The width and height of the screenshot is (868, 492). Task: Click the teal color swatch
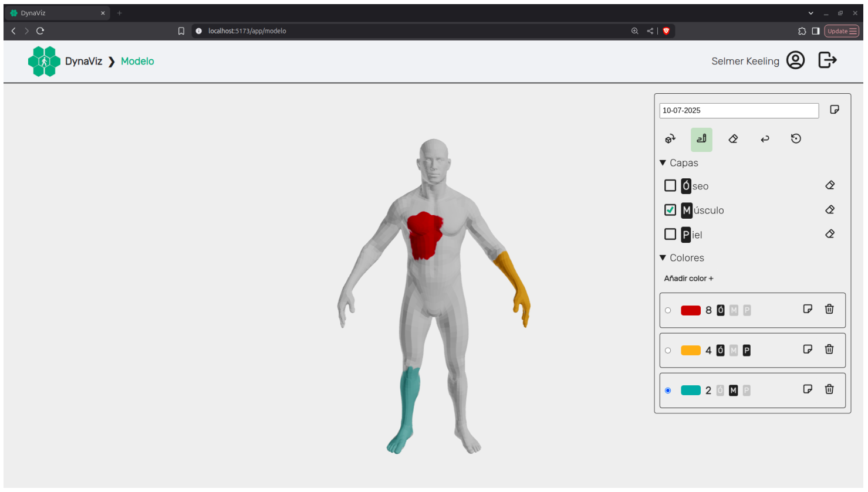(x=691, y=391)
